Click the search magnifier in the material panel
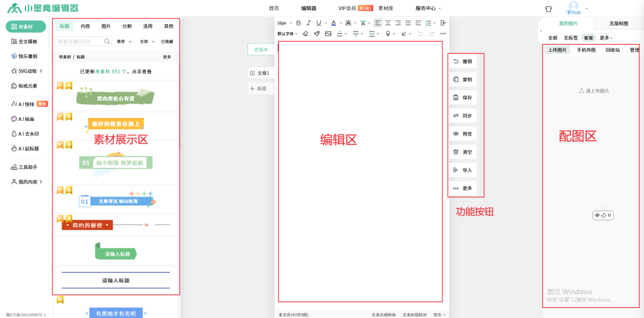644x318 pixels. point(107,42)
